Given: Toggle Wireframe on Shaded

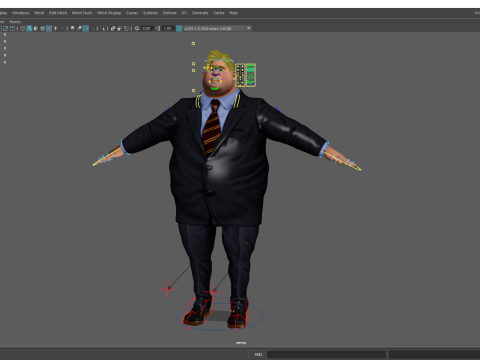Looking at the screenshot, I should 42,28.
